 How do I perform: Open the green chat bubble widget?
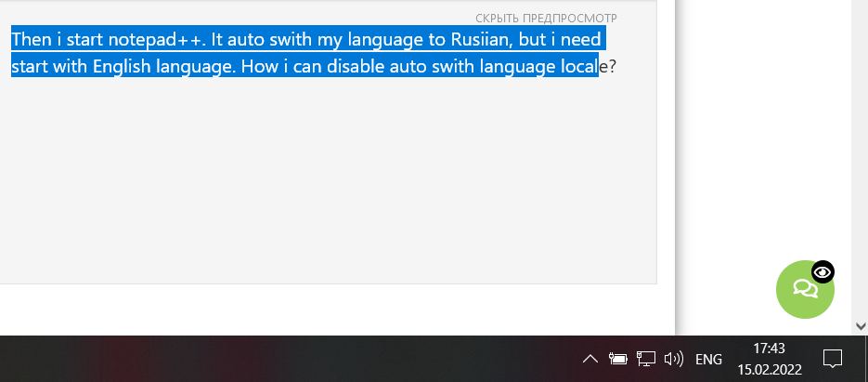click(x=805, y=289)
